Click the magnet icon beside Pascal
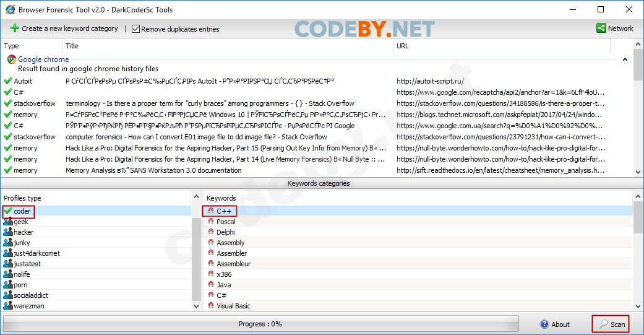This screenshot has width=644, height=335. coord(211,221)
